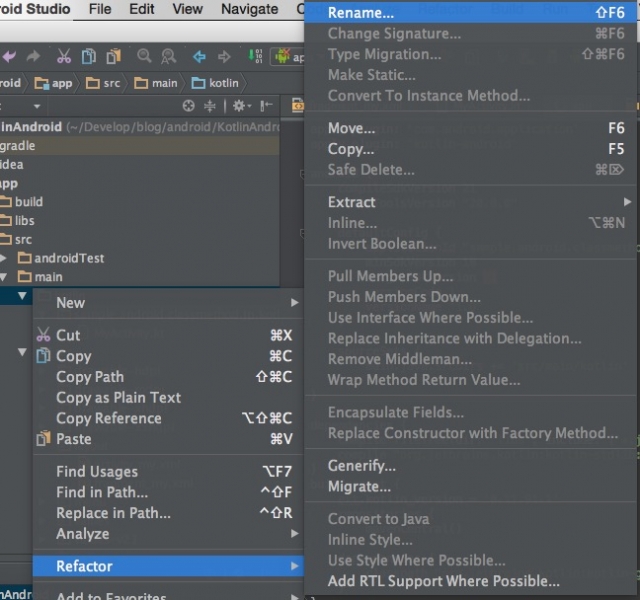
Task: Click the Find magnifier toolbar icon
Action: pos(145,56)
